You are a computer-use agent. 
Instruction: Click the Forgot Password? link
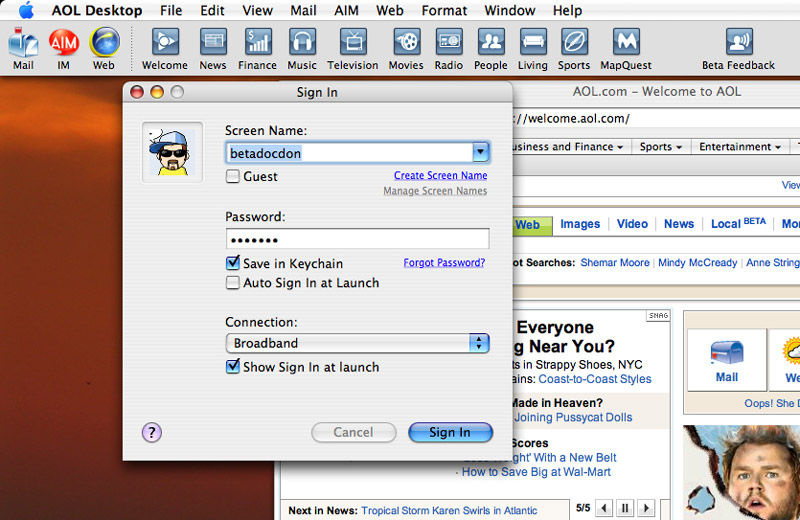tap(444, 263)
